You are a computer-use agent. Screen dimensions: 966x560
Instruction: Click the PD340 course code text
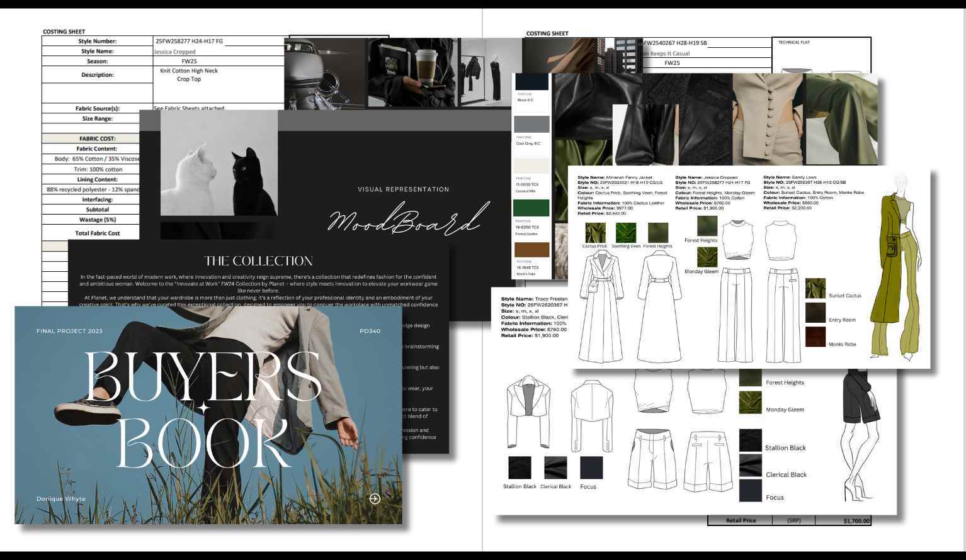pyautogui.click(x=370, y=331)
